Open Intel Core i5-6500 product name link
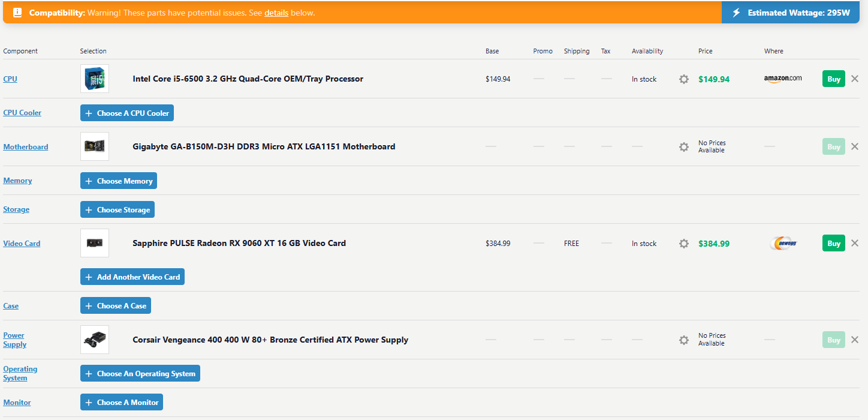 point(248,79)
